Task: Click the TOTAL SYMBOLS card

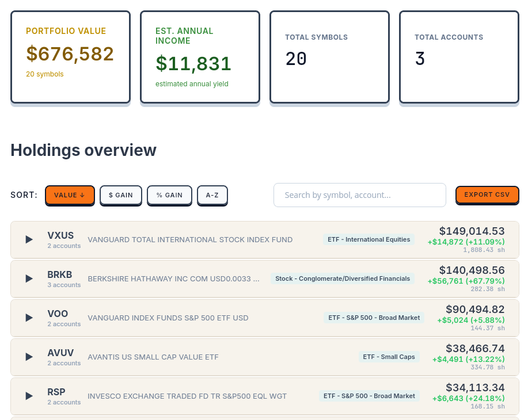Action: [x=329, y=56]
